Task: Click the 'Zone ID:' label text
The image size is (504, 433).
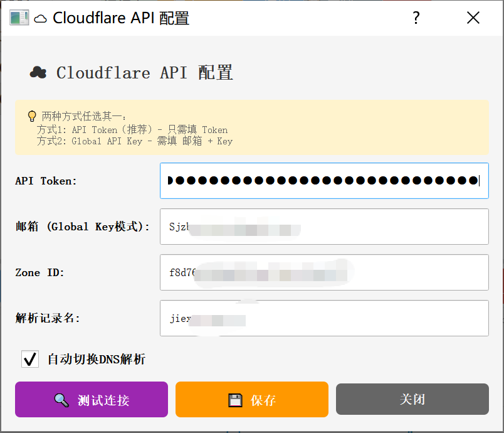Action: 39,273
